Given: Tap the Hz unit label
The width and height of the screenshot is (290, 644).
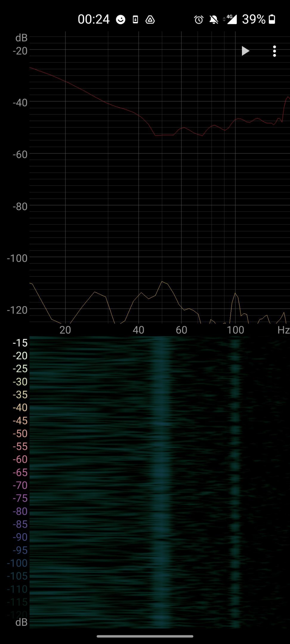Looking at the screenshot, I should [283, 330].
